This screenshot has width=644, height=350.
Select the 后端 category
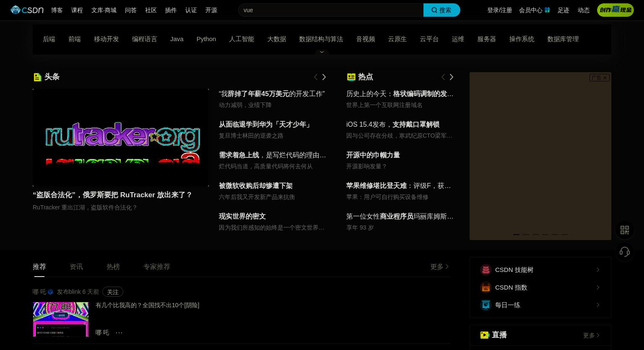pos(49,39)
